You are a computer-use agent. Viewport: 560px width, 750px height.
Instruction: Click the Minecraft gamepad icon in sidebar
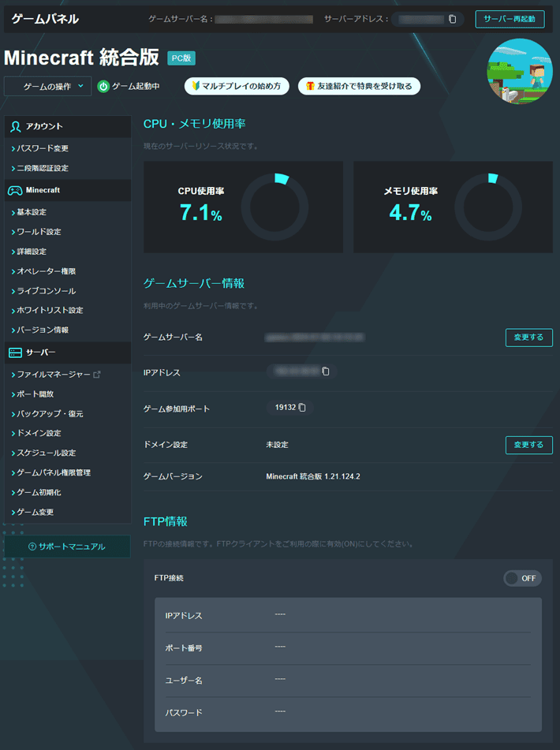point(14,190)
